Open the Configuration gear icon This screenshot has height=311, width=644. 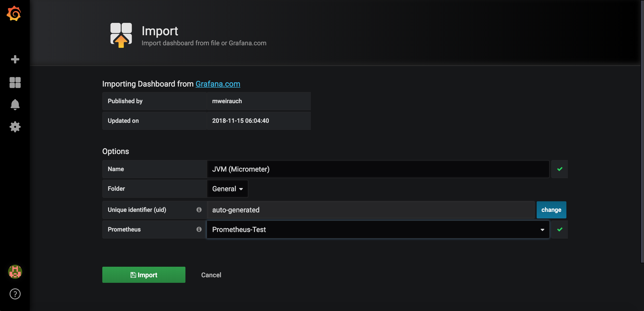tap(15, 127)
